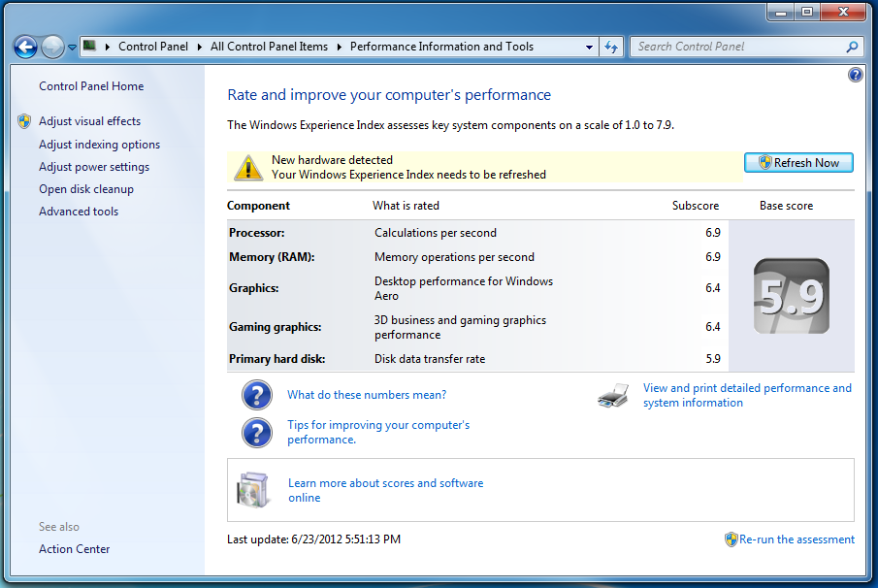Select Performance Information and Tools breadcrumb
The height and width of the screenshot is (588, 878).
click(x=441, y=47)
